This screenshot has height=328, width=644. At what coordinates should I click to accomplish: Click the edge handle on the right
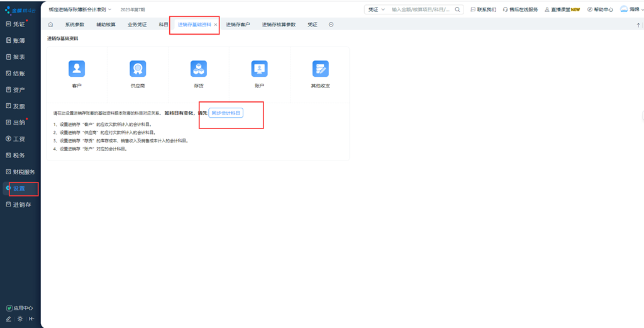(x=642, y=116)
